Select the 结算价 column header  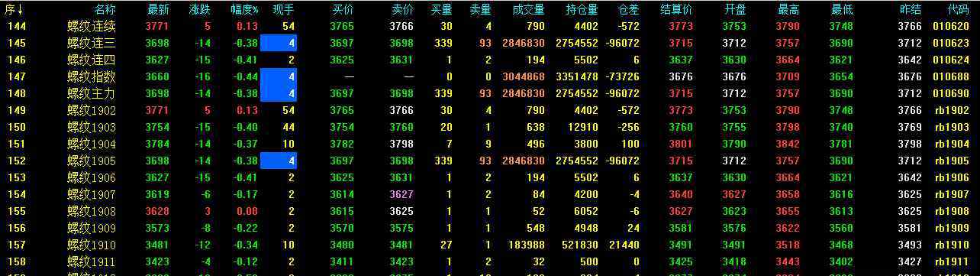[676, 9]
